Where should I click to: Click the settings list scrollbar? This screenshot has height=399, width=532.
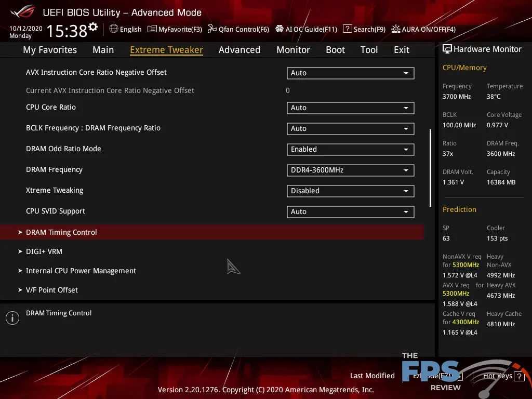431,168
